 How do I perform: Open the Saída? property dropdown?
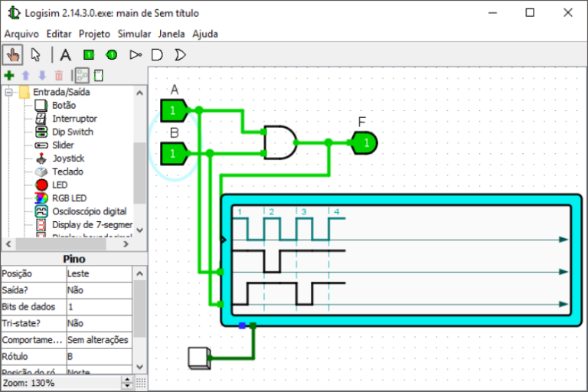coord(98,290)
